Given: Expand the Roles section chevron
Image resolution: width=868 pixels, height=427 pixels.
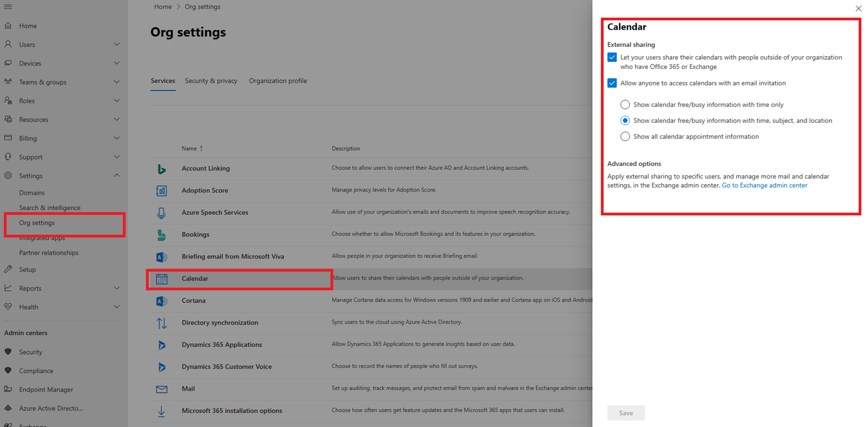Looking at the screenshot, I should pyautogui.click(x=116, y=100).
